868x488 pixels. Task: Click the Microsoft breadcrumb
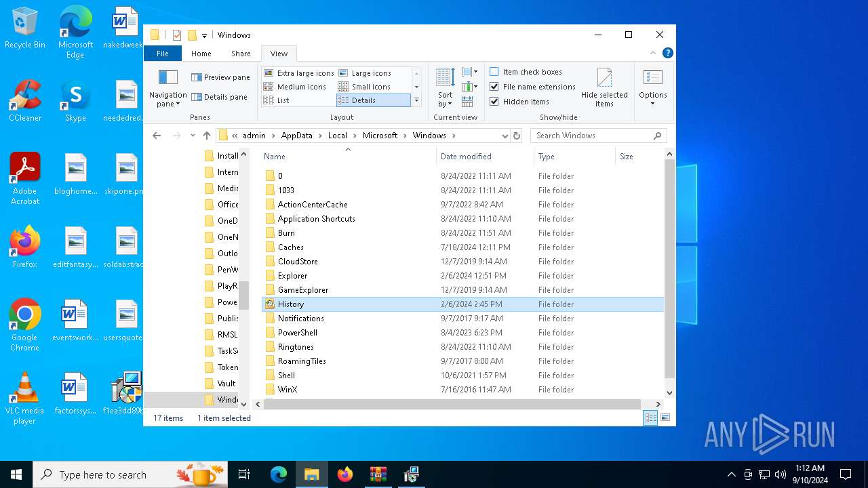tap(380, 136)
